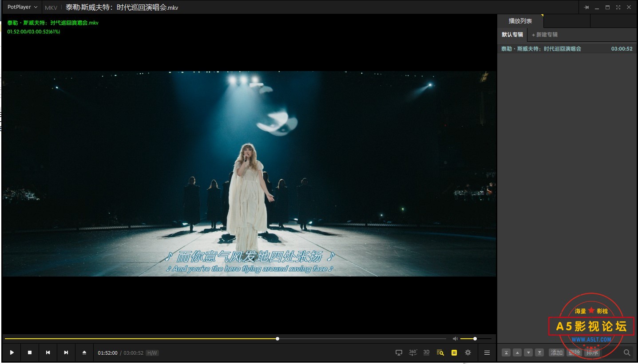This screenshot has height=364, width=638.
Task: Click the 03:00:52 total time next to H/W
Action: click(133, 353)
